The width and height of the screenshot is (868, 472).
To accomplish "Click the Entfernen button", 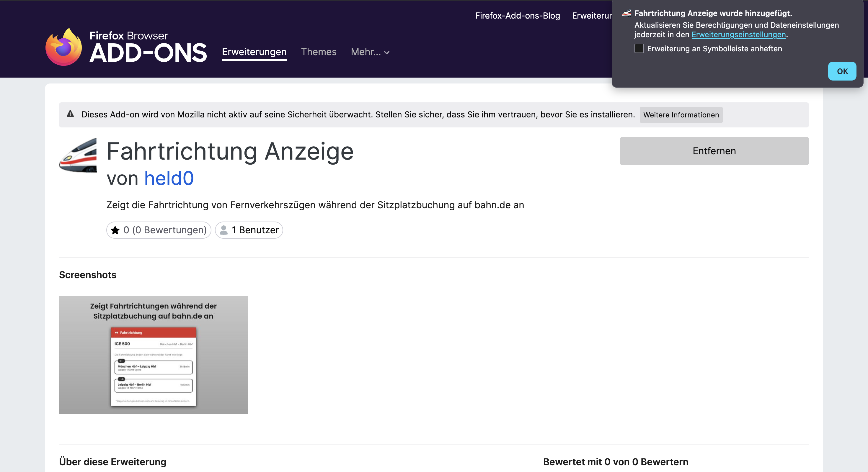I will [x=714, y=151].
